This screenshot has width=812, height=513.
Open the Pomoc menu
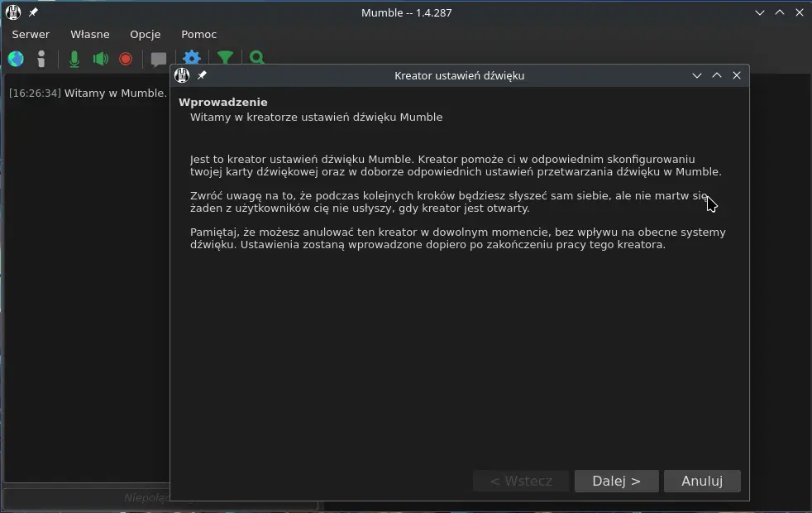click(x=198, y=34)
